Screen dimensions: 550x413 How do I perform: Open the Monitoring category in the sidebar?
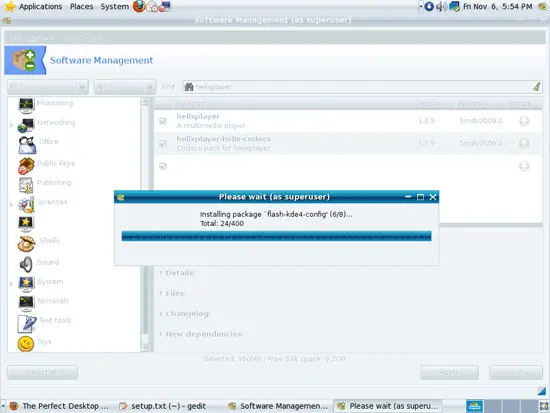tap(55, 103)
